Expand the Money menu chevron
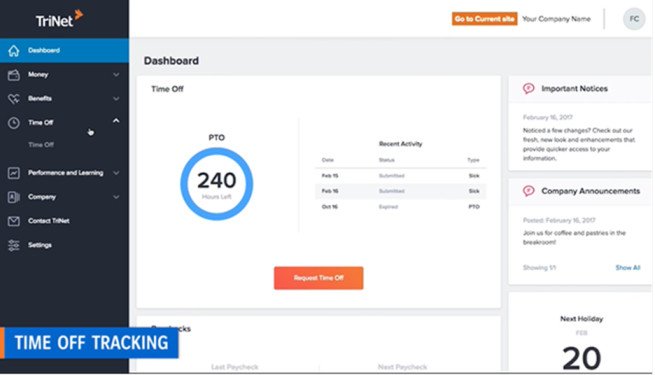Image resolution: width=655 pixels, height=375 pixels. coord(116,75)
